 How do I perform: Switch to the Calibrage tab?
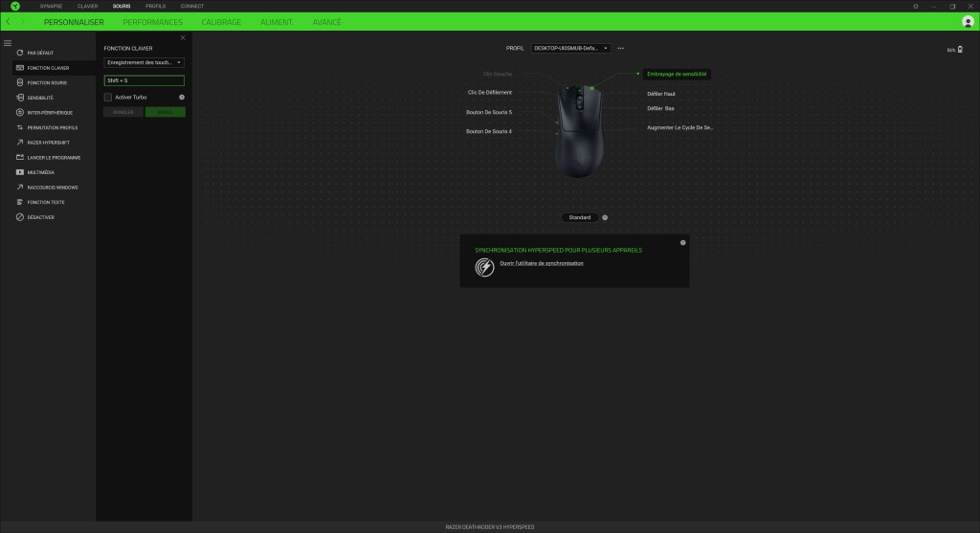tap(221, 22)
